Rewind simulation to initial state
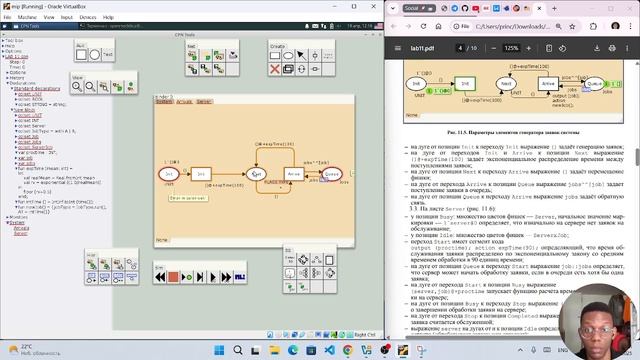Screen dimensions: 640x360 (160, 277)
